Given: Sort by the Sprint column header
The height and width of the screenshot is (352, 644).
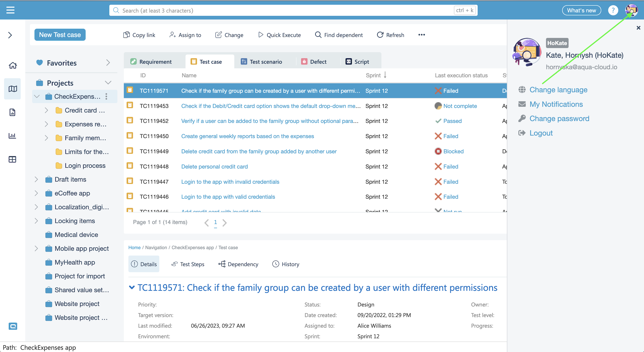Looking at the screenshot, I should pyautogui.click(x=373, y=75).
